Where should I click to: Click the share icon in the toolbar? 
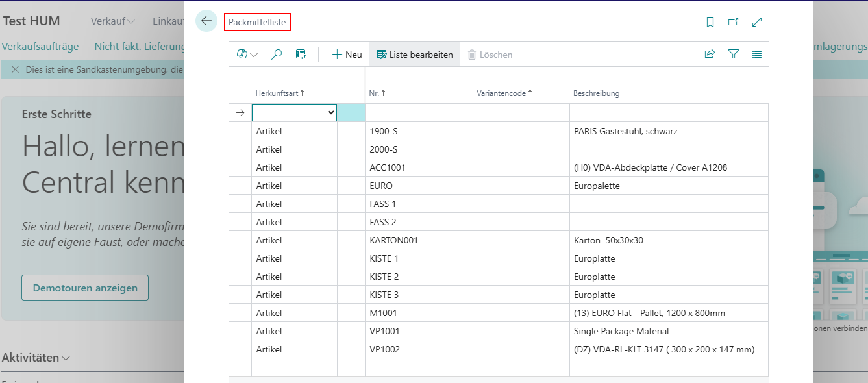click(710, 55)
